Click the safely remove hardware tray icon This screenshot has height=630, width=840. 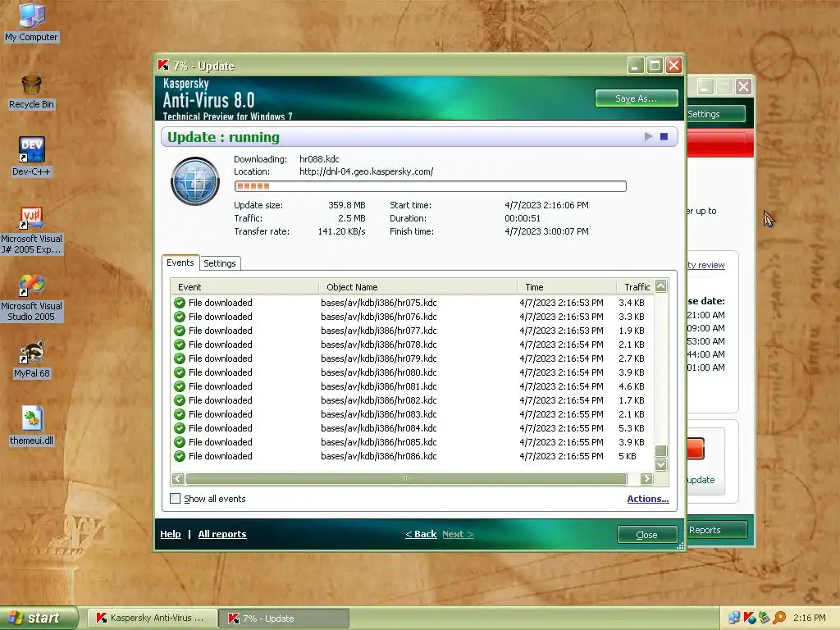765,618
